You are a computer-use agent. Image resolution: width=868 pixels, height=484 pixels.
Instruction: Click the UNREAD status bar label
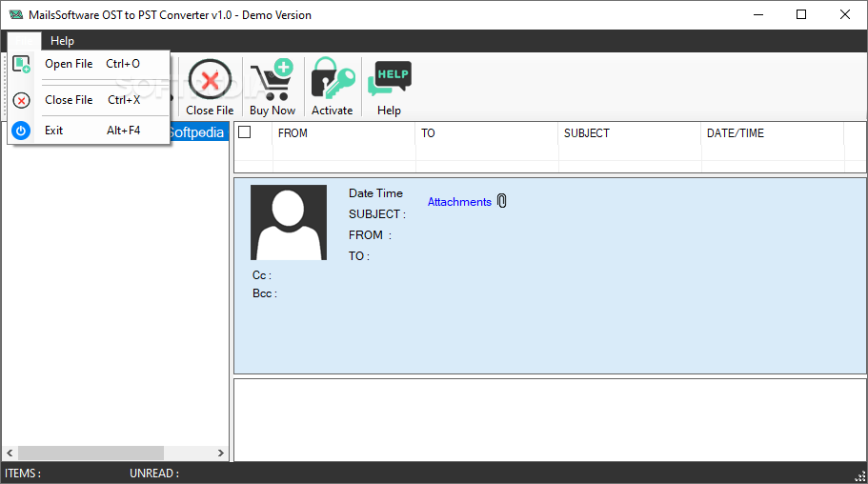click(x=154, y=474)
